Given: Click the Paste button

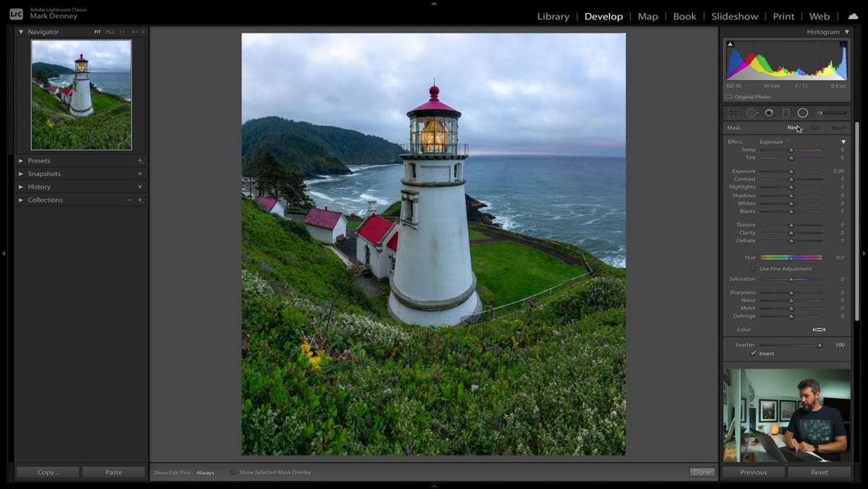Looking at the screenshot, I should tap(114, 472).
